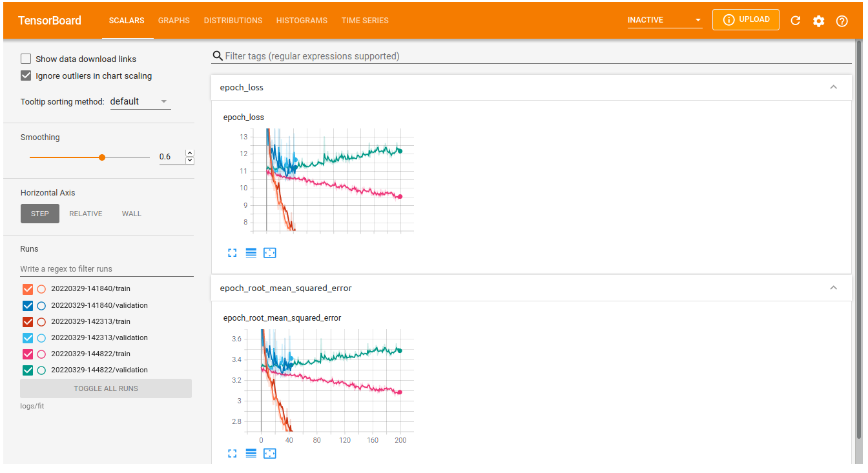The height and width of the screenshot is (473, 868).
Task: Collapse the epoch_loss section
Action: point(833,87)
